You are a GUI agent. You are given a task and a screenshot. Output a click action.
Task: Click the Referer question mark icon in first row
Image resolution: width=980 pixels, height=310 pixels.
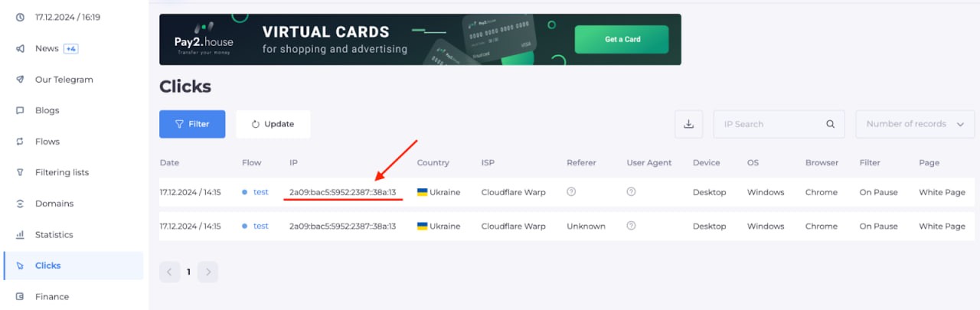571,192
